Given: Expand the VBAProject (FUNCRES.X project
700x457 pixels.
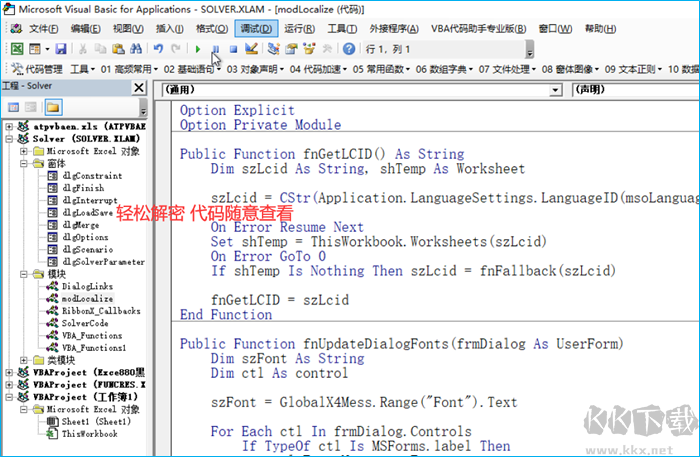Looking at the screenshot, I should pos(9,385).
